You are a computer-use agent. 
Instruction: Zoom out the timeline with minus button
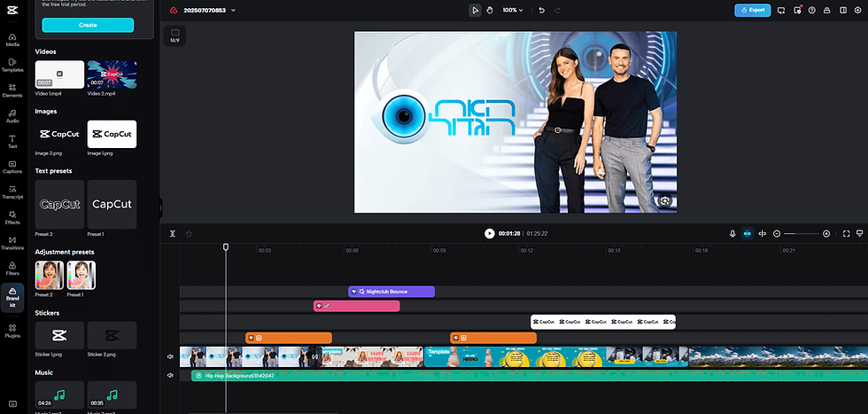pyautogui.click(x=777, y=234)
